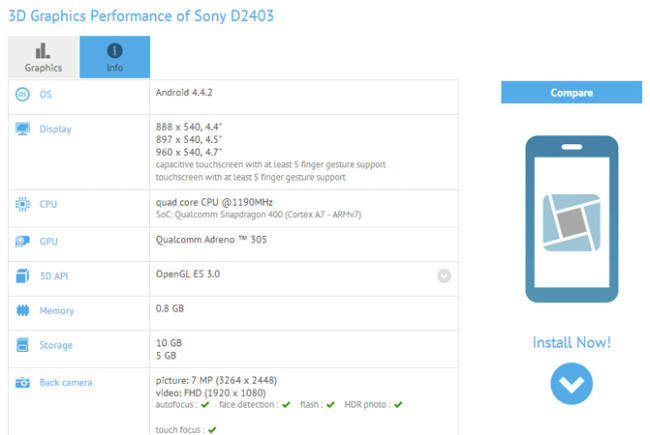Click the 960 x 540, 4.7" display entry
The width and height of the screenshot is (650, 435).
(x=189, y=152)
